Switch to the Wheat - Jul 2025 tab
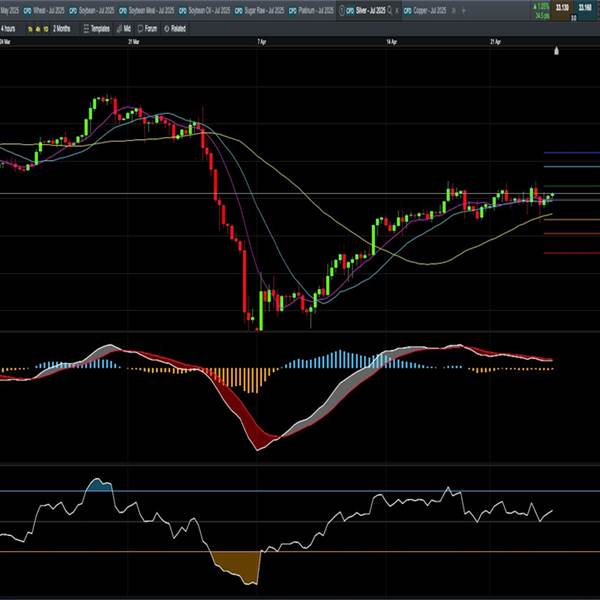The height and width of the screenshot is (600, 600). 44,10
